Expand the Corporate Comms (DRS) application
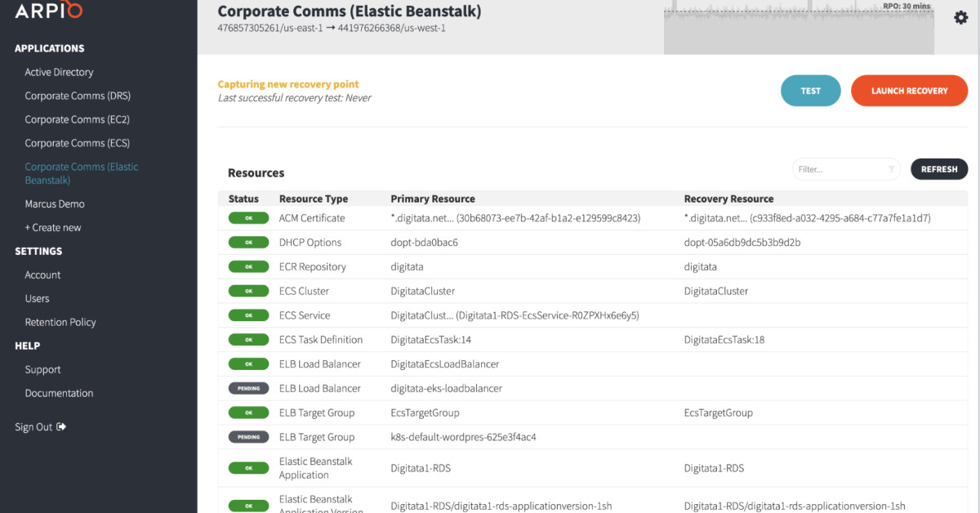Viewport: 980px width, 513px height. click(x=78, y=96)
